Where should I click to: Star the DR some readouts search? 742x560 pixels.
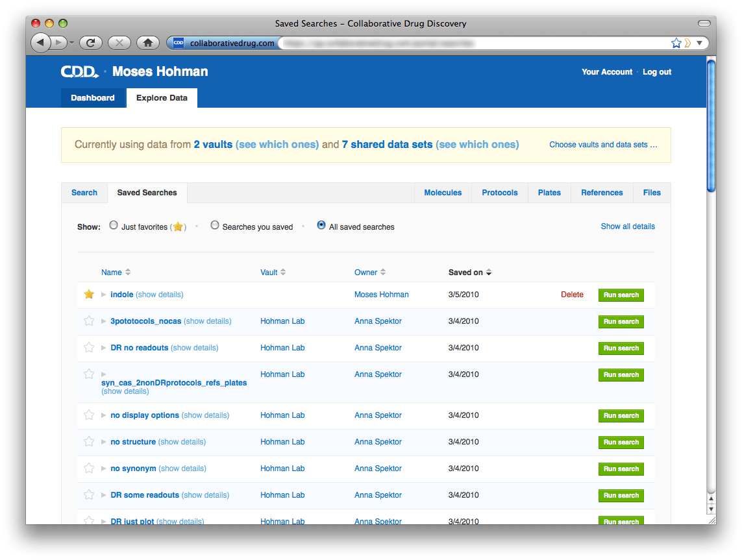click(x=89, y=494)
